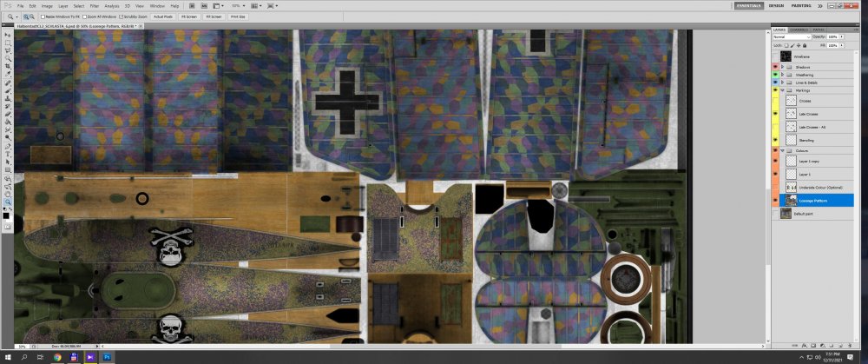Click the Lock Transparent Pixels icon
This screenshot has height=364, width=868.
coord(786,45)
